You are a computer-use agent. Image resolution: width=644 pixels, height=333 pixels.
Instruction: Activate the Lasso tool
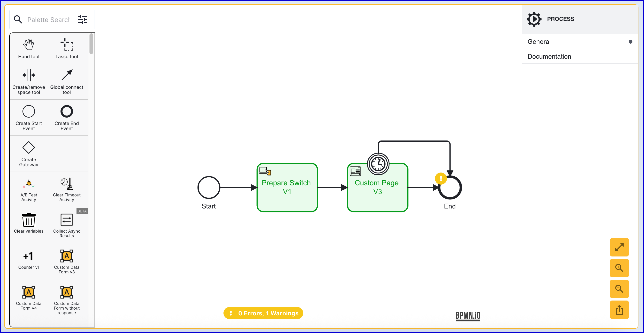(x=67, y=49)
